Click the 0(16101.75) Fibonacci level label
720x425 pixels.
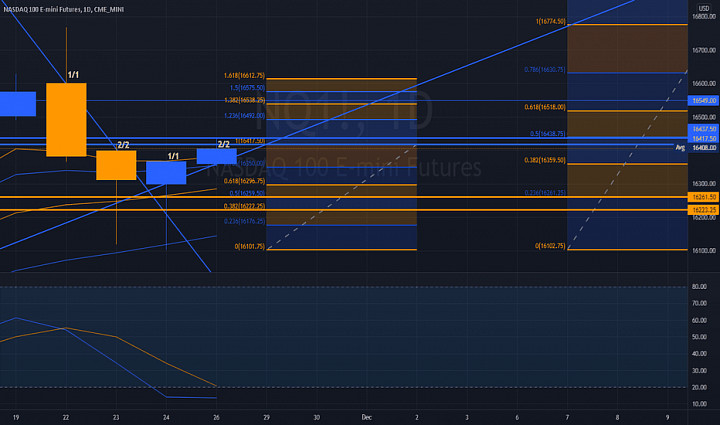click(x=249, y=246)
